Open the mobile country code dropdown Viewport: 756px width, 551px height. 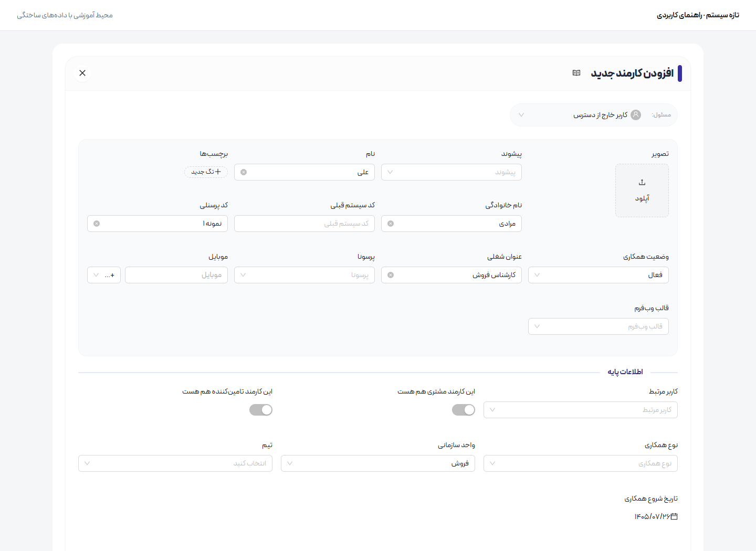pos(104,275)
